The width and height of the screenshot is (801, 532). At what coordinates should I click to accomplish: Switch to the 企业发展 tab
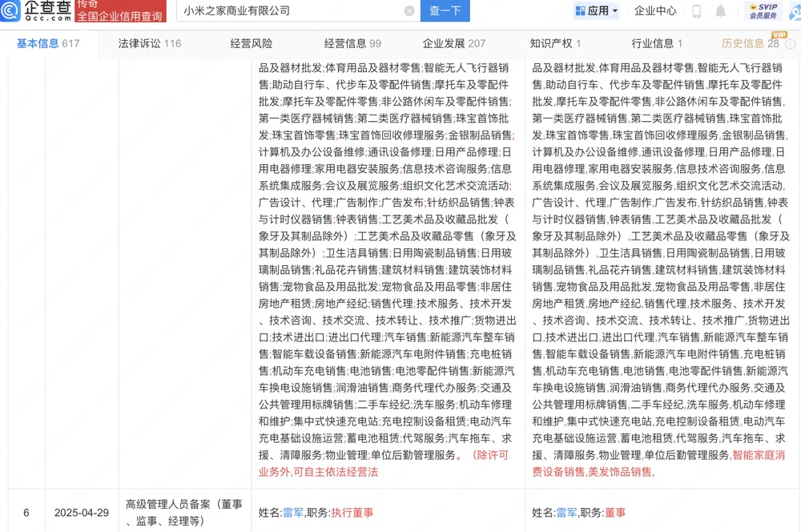pyautogui.click(x=454, y=43)
